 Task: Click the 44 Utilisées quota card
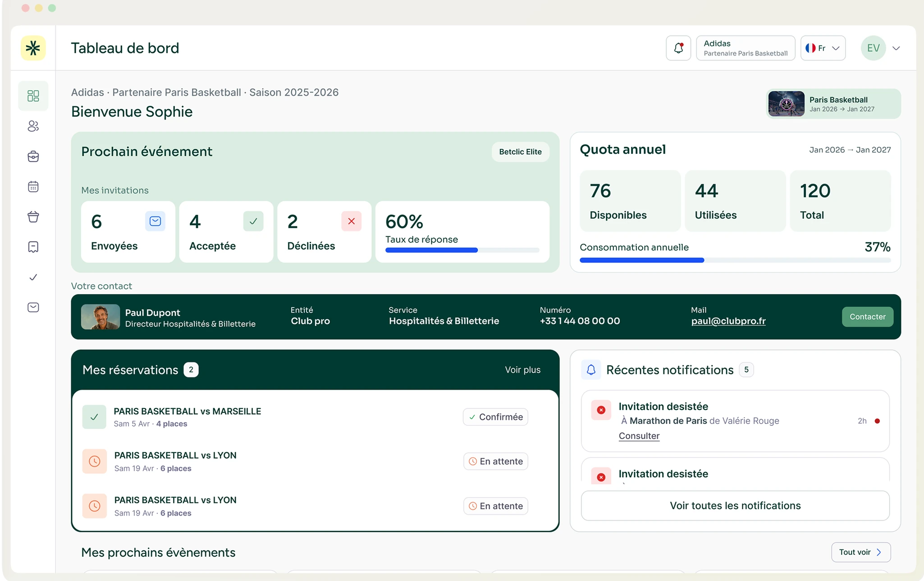click(735, 201)
